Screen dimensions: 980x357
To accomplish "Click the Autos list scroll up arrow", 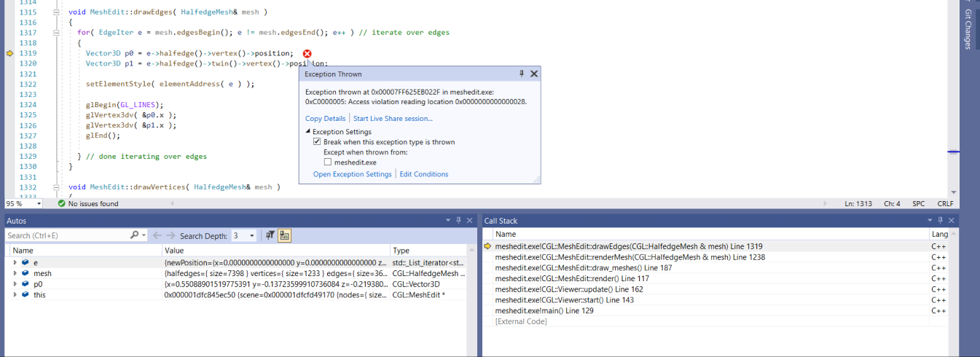I will [471, 250].
